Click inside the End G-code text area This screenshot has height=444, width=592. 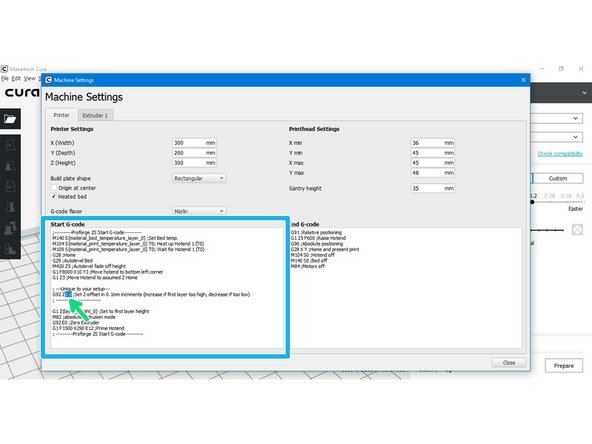point(405,288)
